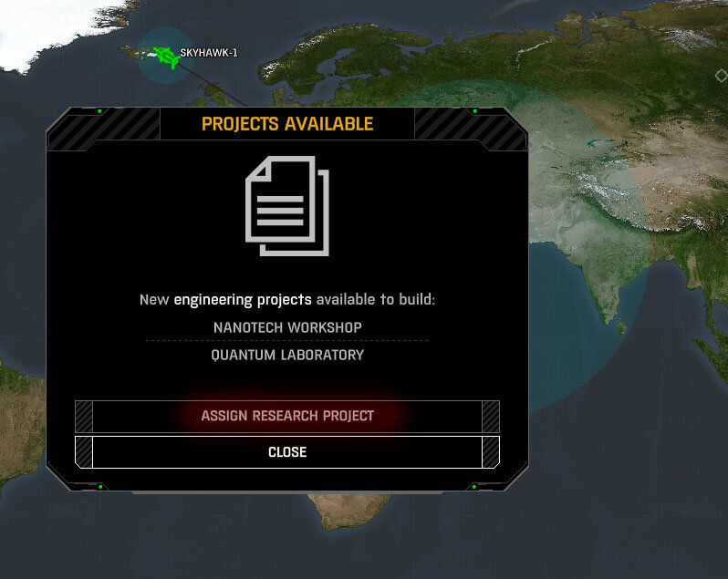Click the Assign Research Project button
Viewport: 728px width, 579px height.
coord(287,416)
